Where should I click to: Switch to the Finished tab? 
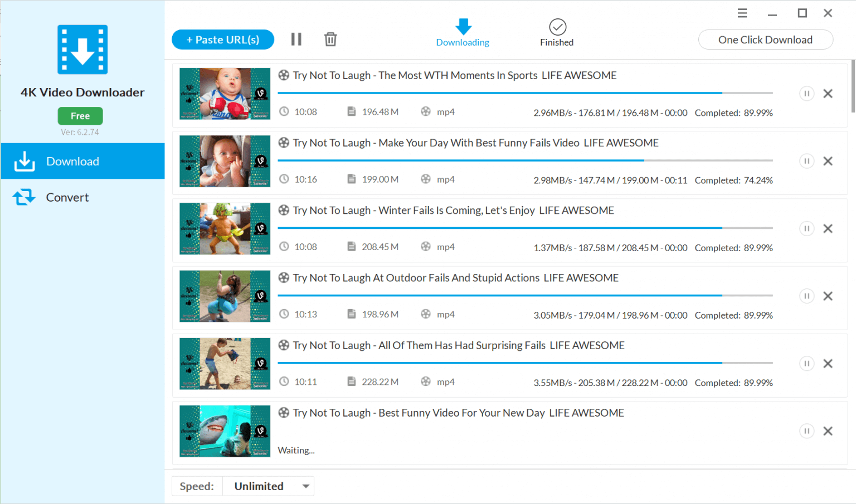click(556, 32)
